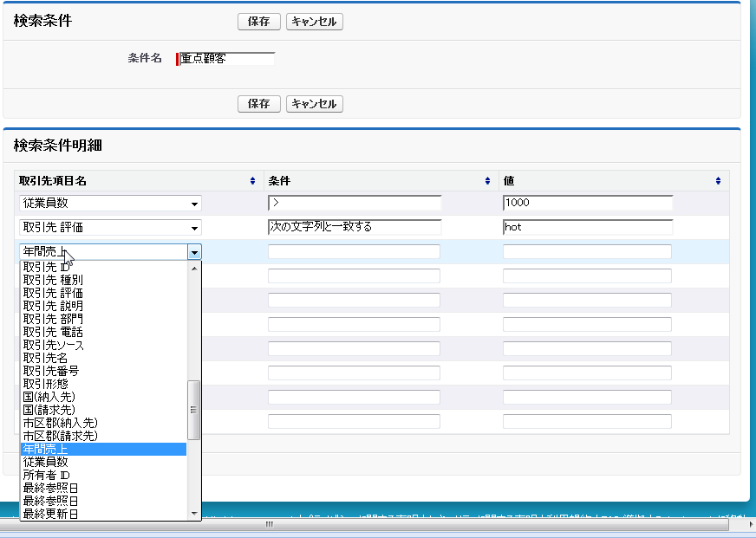Screen dimensions: 756x538
Task: Click the 値 column header text
Action: click(x=509, y=180)
